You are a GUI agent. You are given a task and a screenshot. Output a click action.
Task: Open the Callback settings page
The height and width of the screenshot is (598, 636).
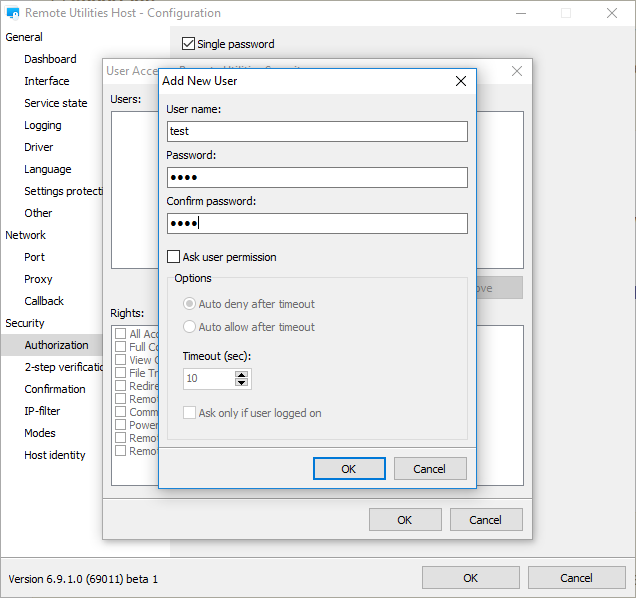44,301
